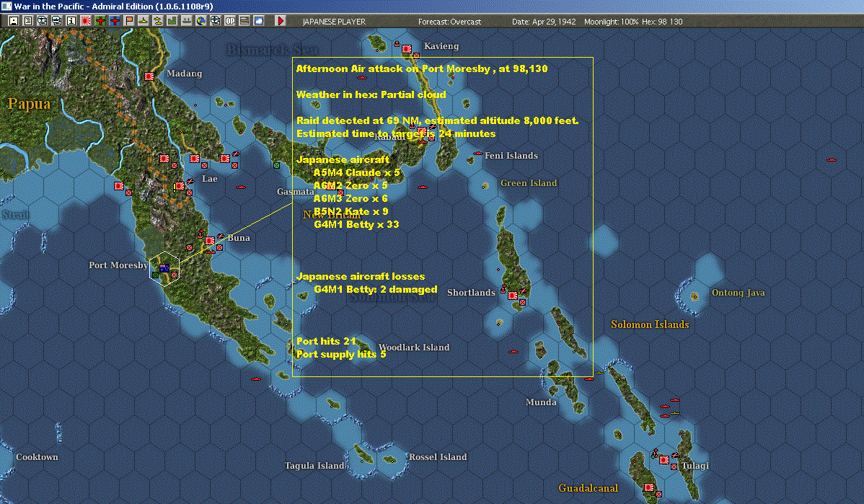Select the Japanese flag at Shortlands
The height and width of the screenshot is (504, 864).
click(x=513, y=296)
